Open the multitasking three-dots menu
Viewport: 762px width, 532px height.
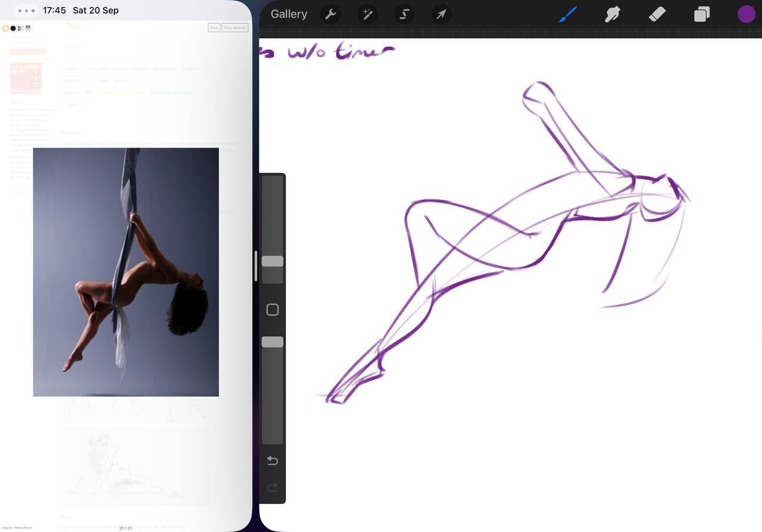point(26,11)
